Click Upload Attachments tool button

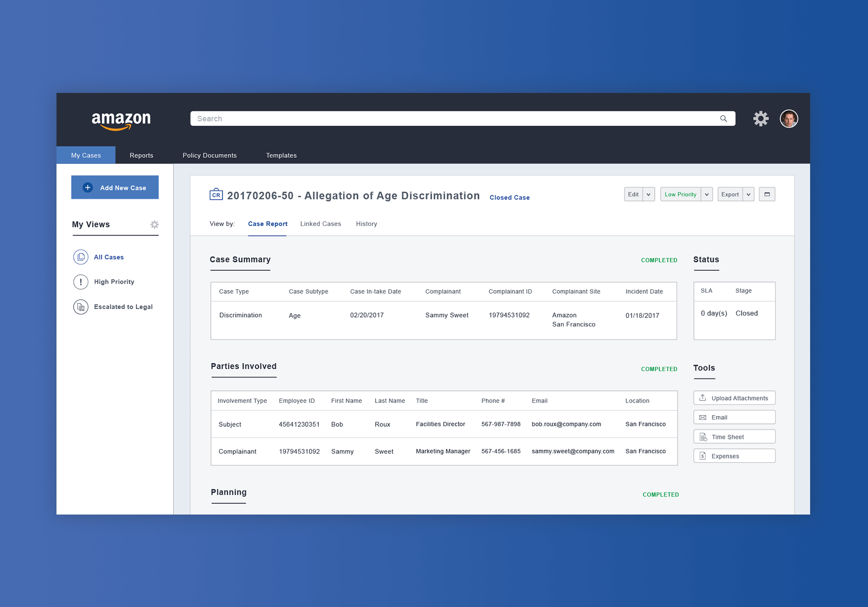tap(734, 398)
